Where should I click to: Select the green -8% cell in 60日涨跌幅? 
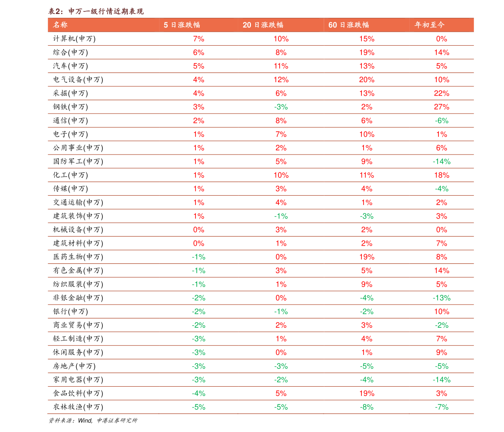click(x=366, y=407)
